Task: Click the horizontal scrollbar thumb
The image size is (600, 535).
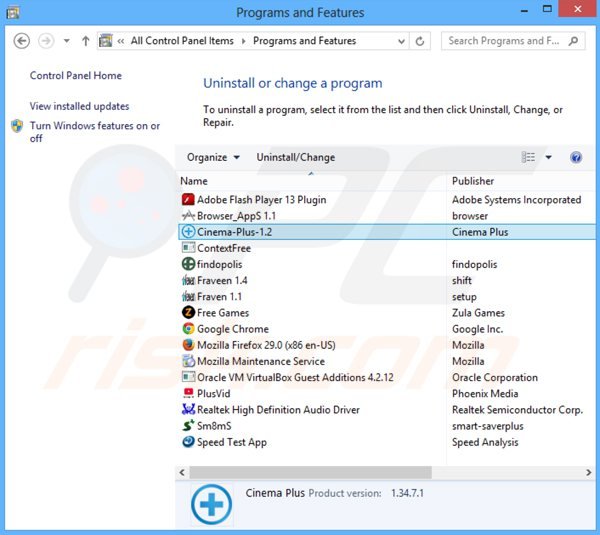Action: tap(311, 472)
